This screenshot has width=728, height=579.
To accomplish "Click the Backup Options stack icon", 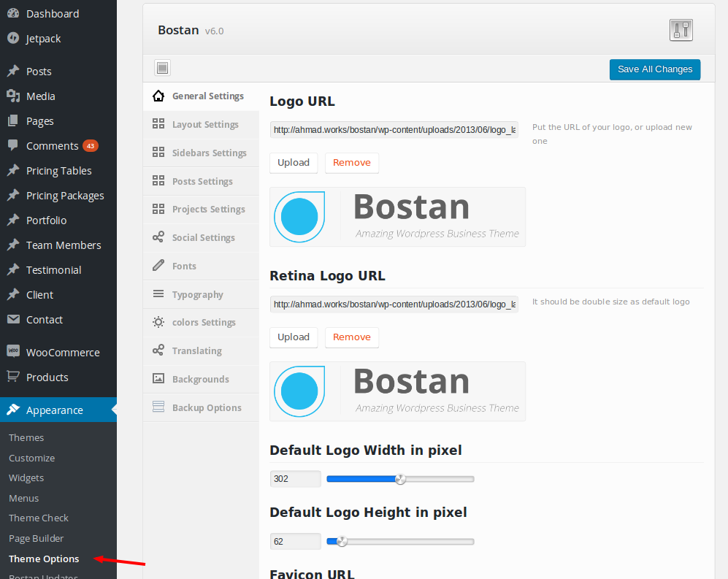I will coord(158,407).
